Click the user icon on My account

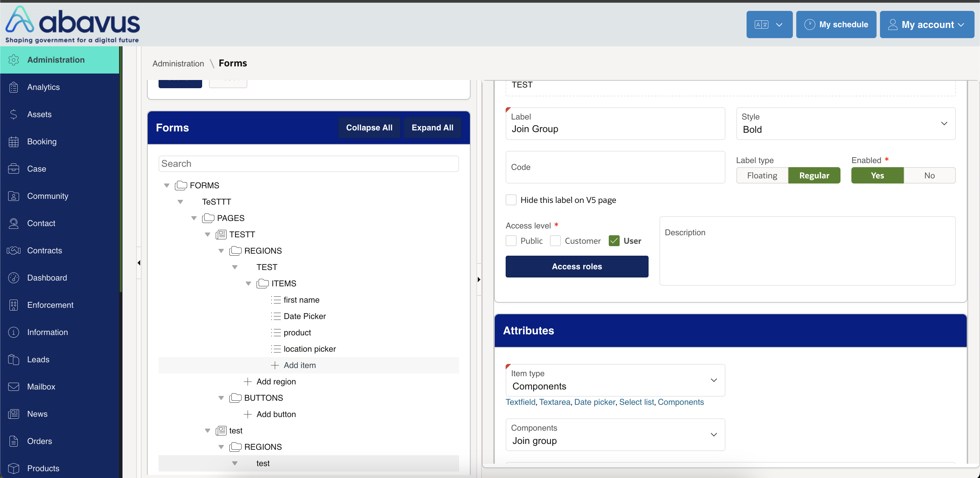tap(893, 25)
